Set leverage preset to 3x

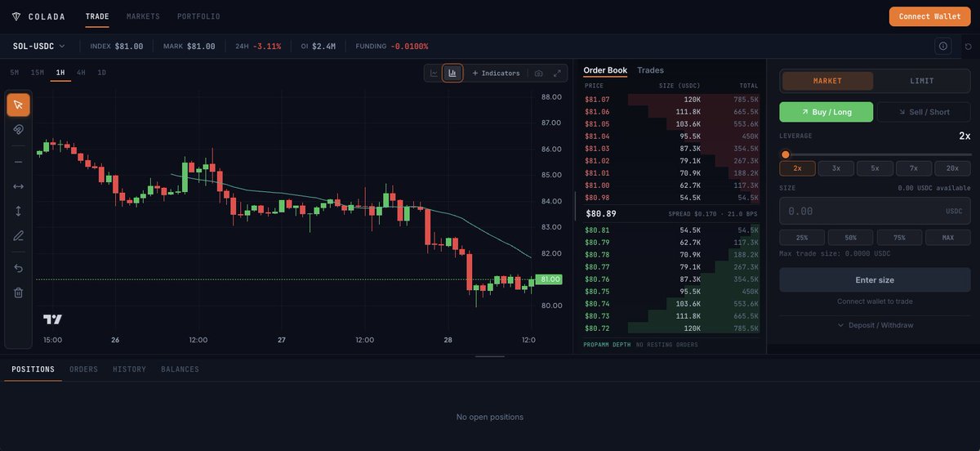836,168
